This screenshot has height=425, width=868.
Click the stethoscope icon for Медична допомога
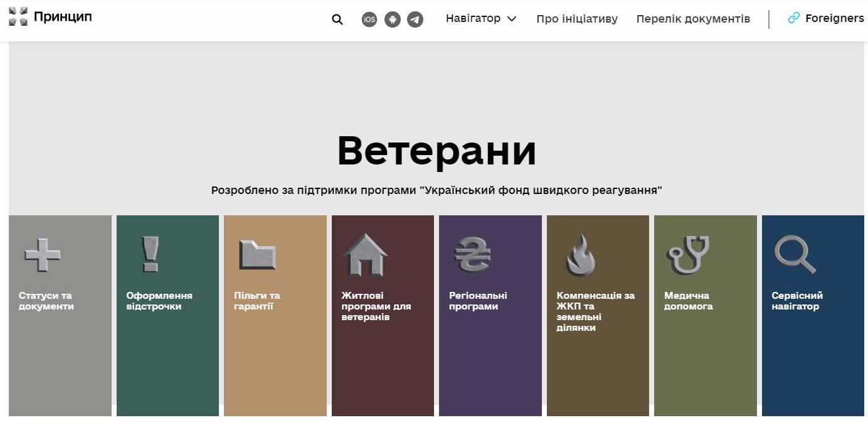pos(687,255)
